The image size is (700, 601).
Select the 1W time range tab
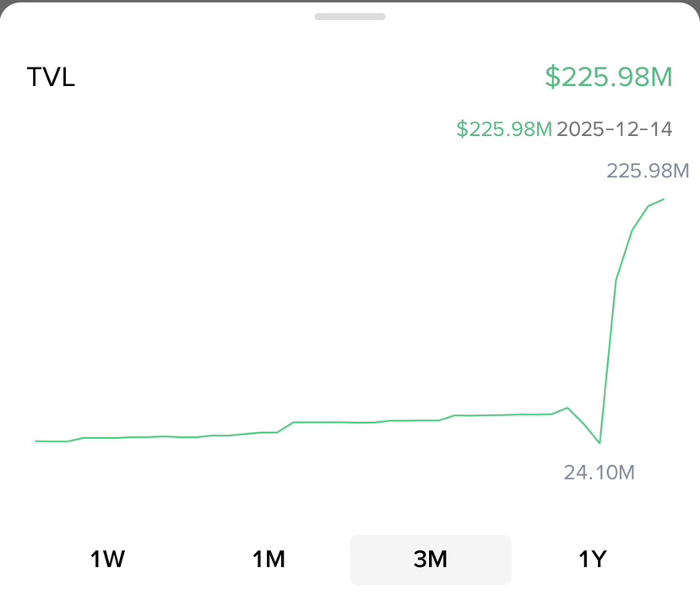pos(107,559)
